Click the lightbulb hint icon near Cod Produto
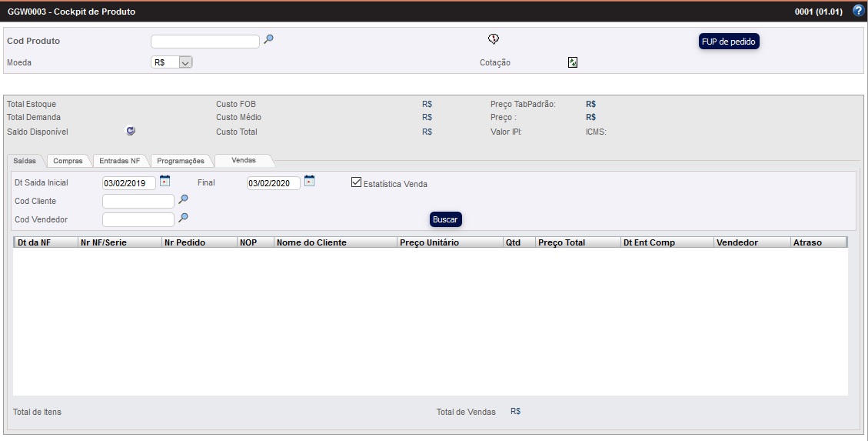The image size is (868, 441). coord(494,39)
